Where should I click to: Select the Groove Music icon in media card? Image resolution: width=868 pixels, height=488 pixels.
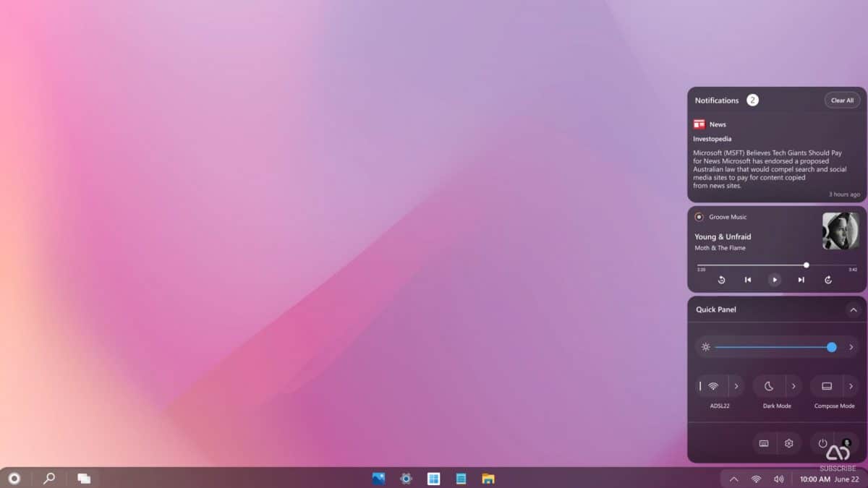click(699, 217)
